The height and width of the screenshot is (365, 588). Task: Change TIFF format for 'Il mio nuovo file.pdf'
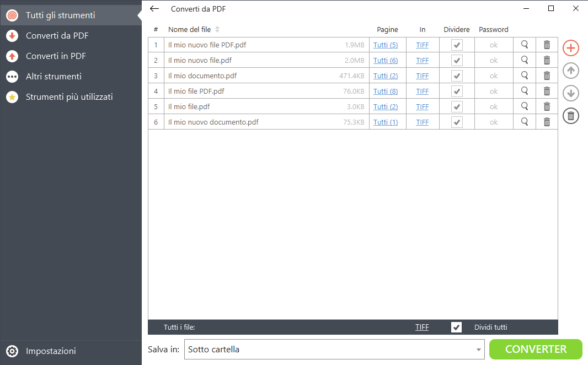(x=423, y=60)
